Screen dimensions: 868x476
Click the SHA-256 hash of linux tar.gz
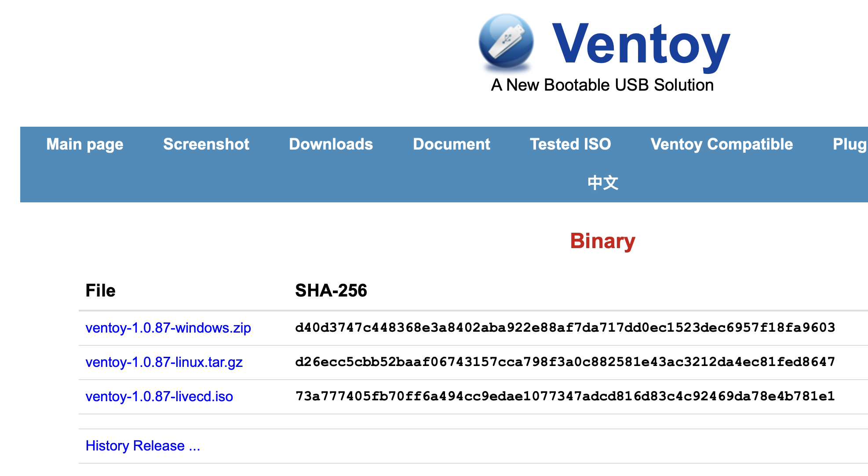tap(565, 362)
